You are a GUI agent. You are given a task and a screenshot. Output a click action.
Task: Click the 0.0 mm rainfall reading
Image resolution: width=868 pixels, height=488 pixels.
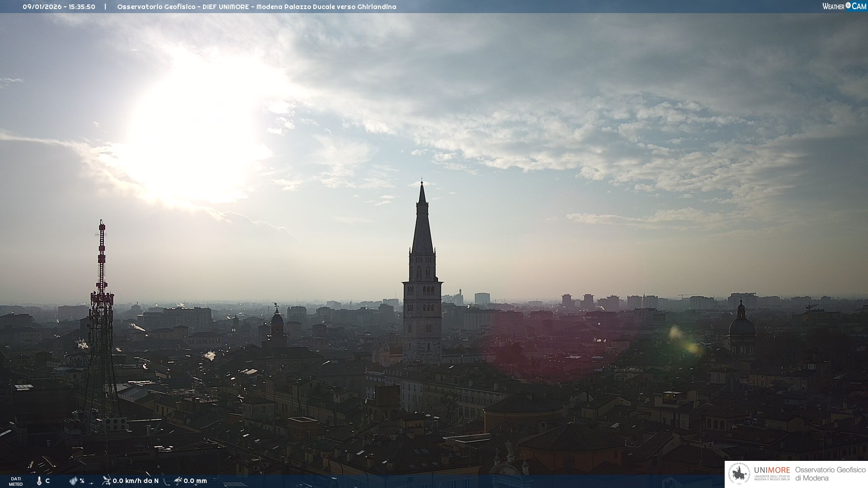[x=195, y=481]
